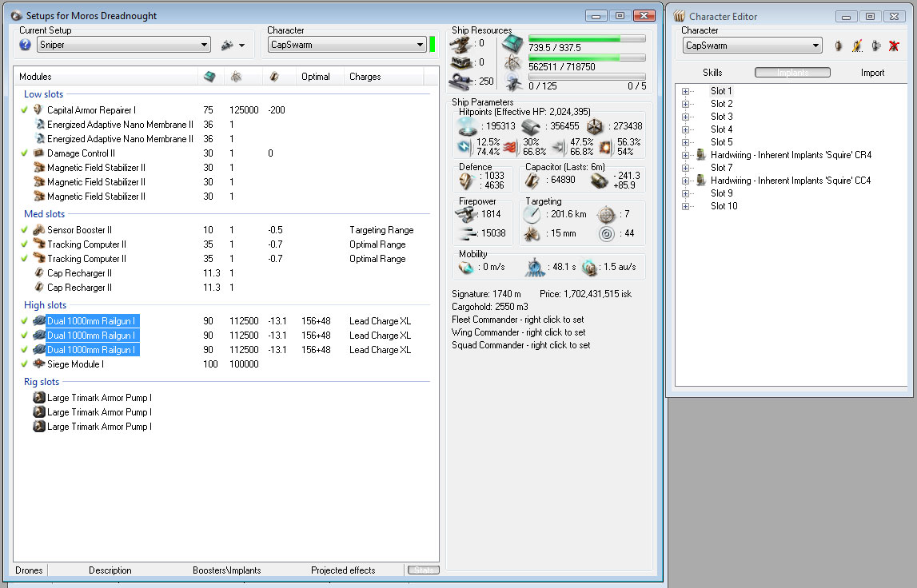Open the Drones tab

point(29,570)
